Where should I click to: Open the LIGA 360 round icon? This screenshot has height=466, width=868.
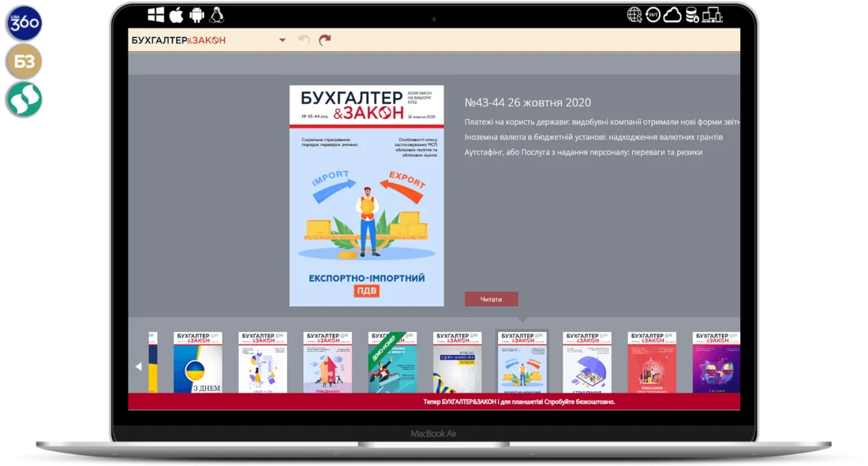coord(24,23)
